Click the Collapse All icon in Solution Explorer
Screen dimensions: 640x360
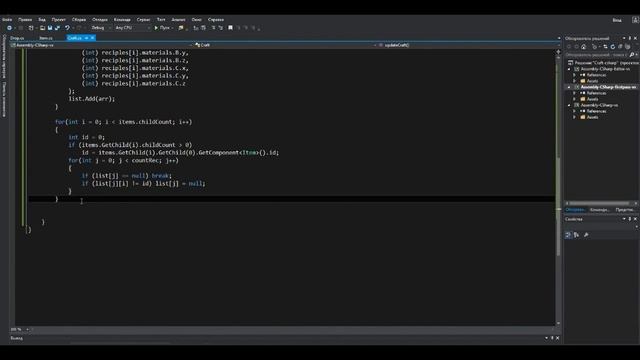pos(620,47)
